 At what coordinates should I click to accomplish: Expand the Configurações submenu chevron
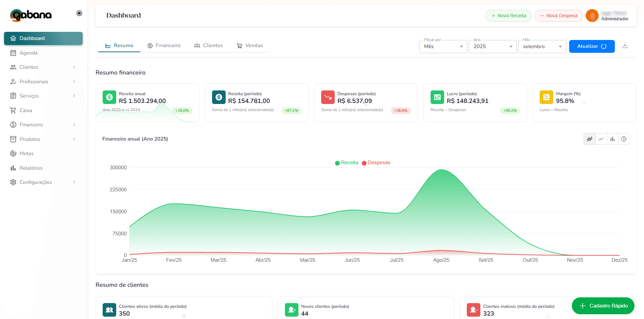(x=74, y=182)
